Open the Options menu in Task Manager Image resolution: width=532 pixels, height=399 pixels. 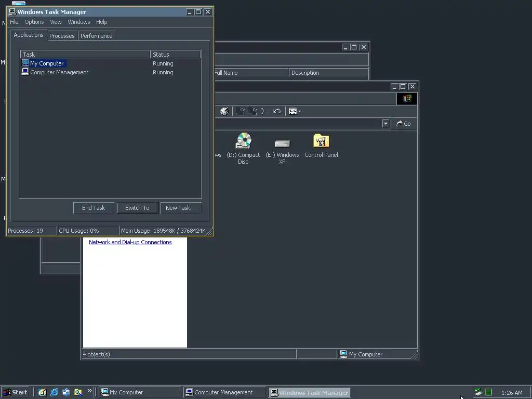click(34, 22)
